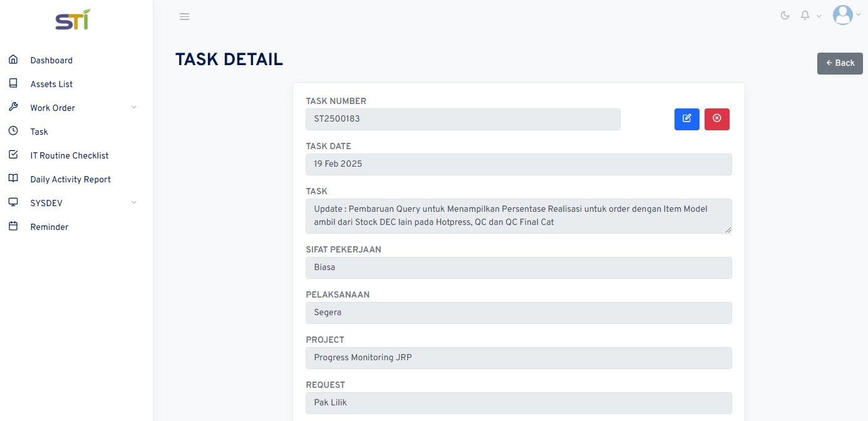Click the Back button
This screenshot has width=868, height=421.
[840, 63]
